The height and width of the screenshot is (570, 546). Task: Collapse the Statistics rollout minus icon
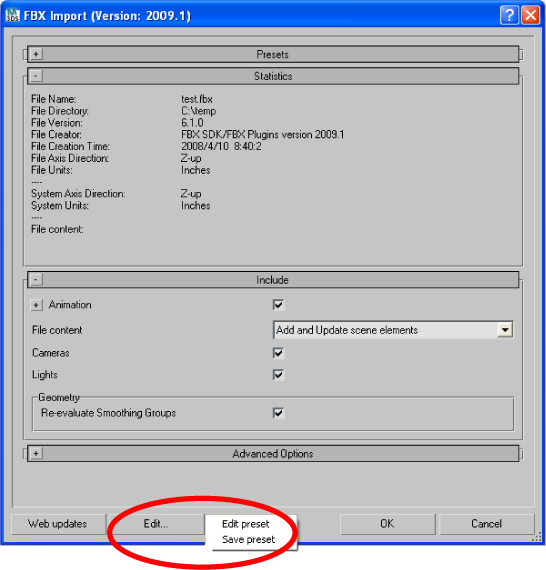point(36,76)
